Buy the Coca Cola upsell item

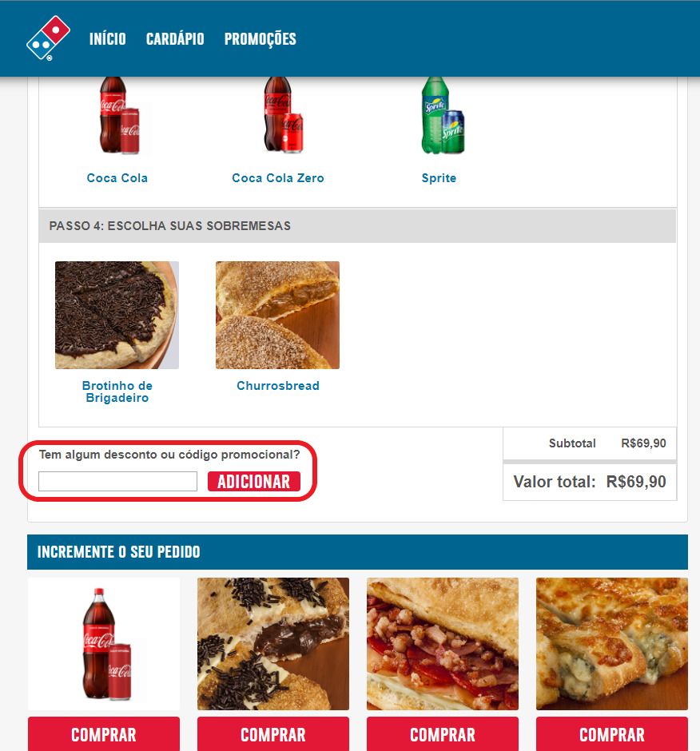click(104, 734)
